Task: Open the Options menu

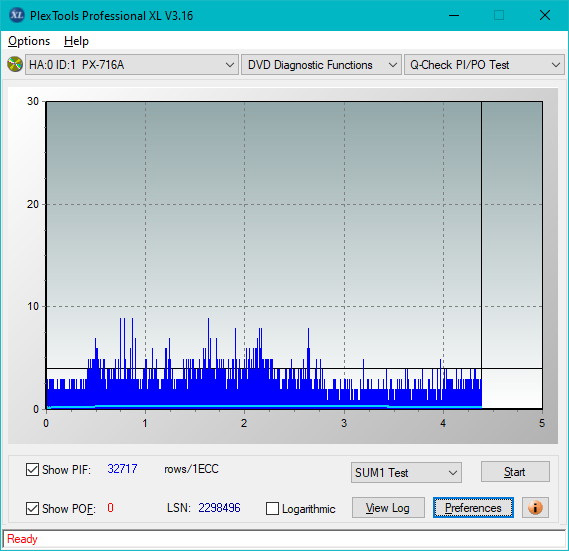Action: (29, 41)
